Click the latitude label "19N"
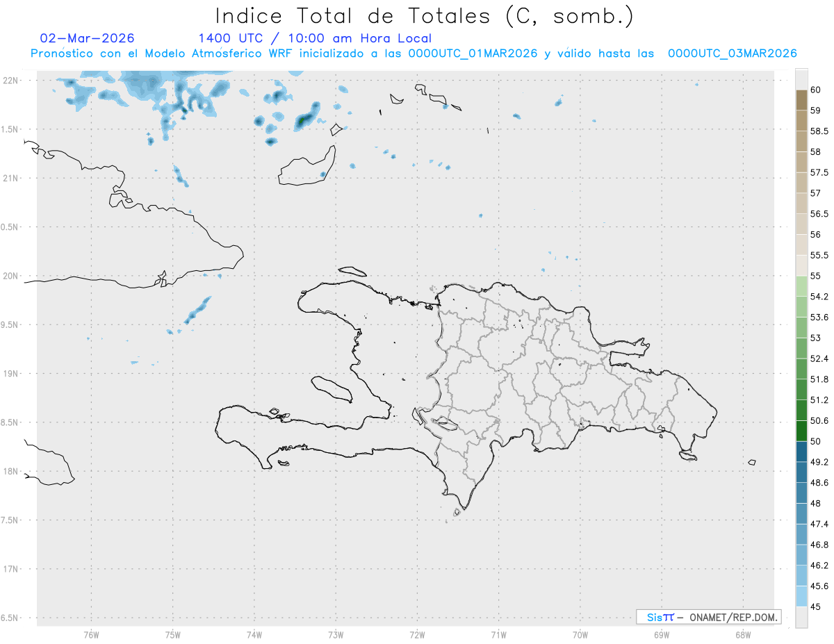The width and height of the screenshot is (834, 644). coord(10,373)
